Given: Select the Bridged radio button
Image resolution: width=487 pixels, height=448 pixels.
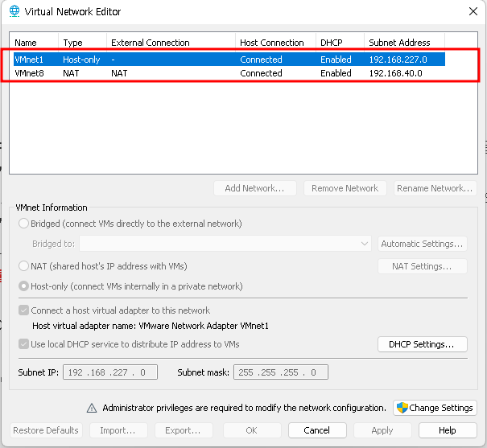Looking at the screenshot, I should 23,224.
